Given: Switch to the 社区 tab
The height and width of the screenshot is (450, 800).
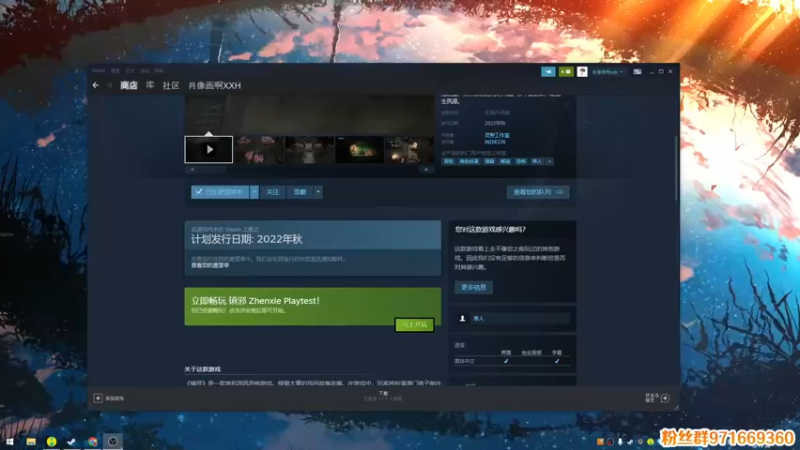Looking at the screenshot, I should click(171, 85).
